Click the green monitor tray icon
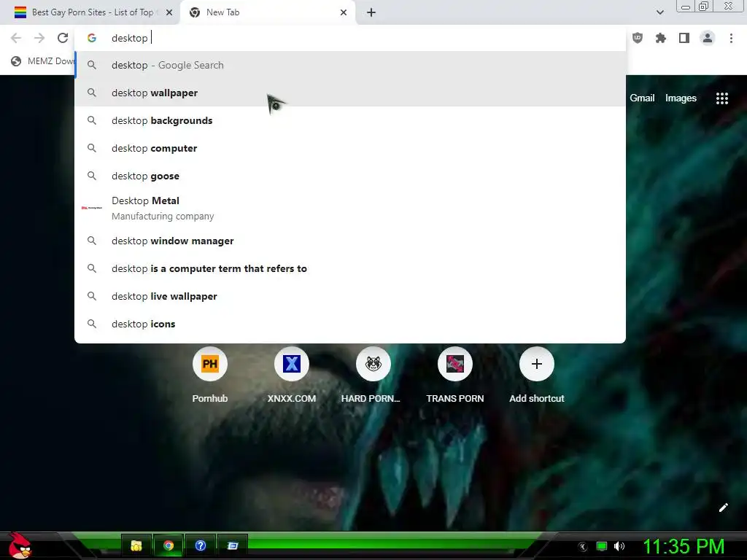Image resolution: width=747 pixels, height=560 pixels. [602, 546]
